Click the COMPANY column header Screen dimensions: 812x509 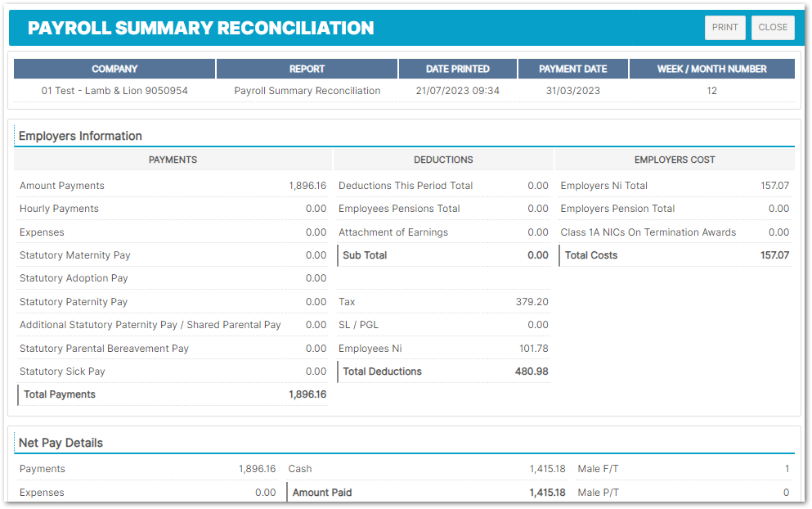[114, 69]
